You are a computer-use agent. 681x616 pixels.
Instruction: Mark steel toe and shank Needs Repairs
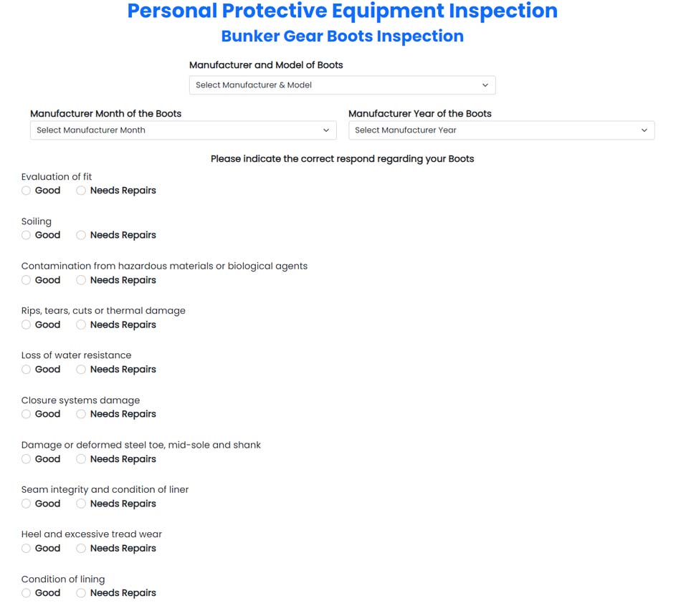(81, 458)
